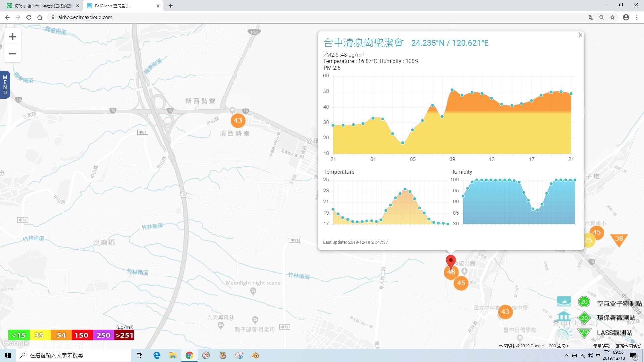This screenshot has height=362, width=644.
Task: Click the Windows taskbar search box
Action: click(x=74, y=355)
